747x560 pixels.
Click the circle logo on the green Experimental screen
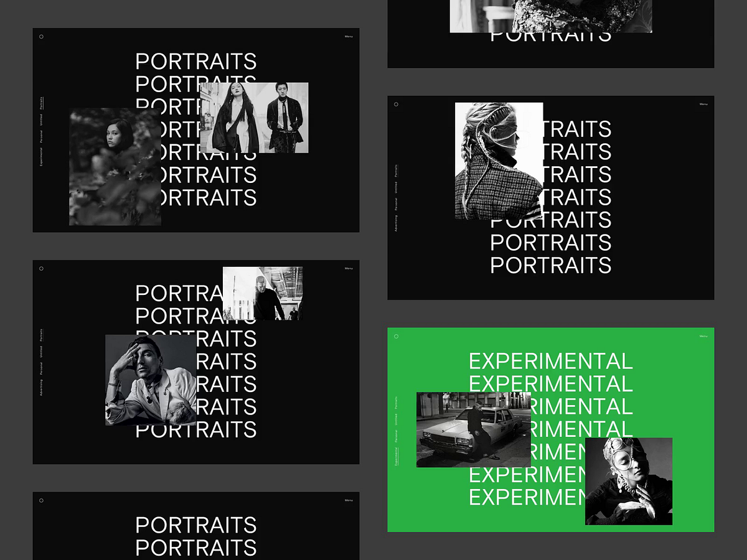point(397,335)
